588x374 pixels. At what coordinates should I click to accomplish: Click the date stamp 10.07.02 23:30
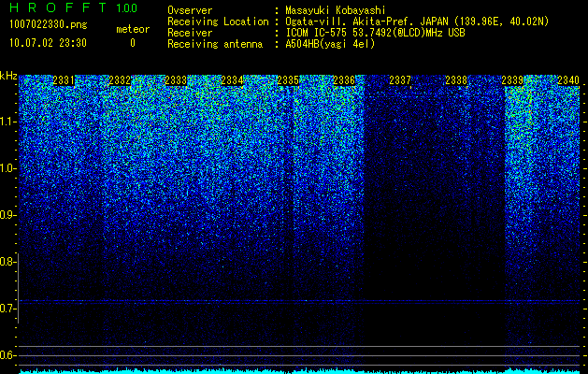[x=48, y=43]
